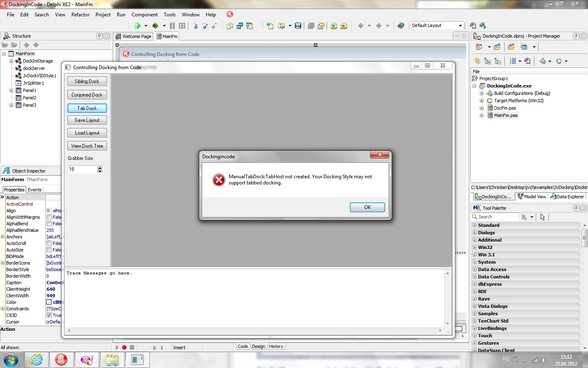This screenshot has height=368, width=588.
Task: Click the Remove File from Project icon
Action: [344, 26]
